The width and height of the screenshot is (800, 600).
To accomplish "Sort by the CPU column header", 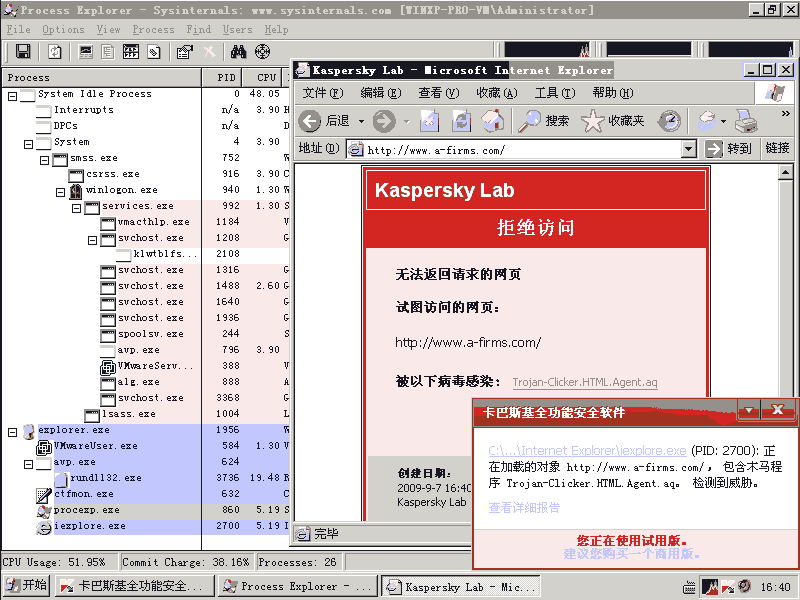I will click(x=263, y=78).
